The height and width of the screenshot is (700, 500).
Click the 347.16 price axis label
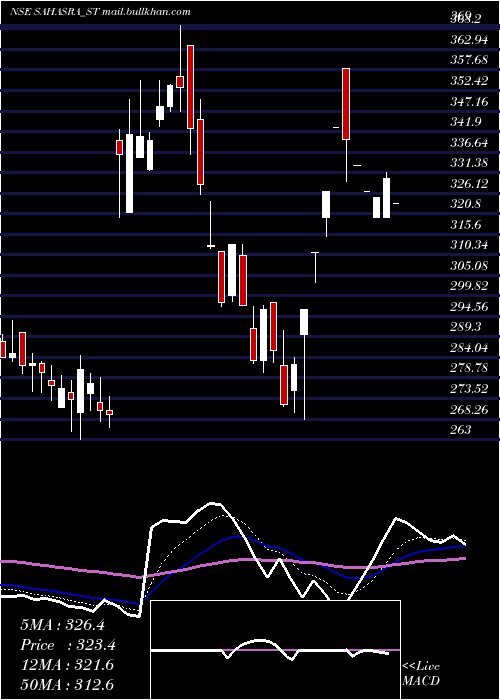click(x=470, y=102)
